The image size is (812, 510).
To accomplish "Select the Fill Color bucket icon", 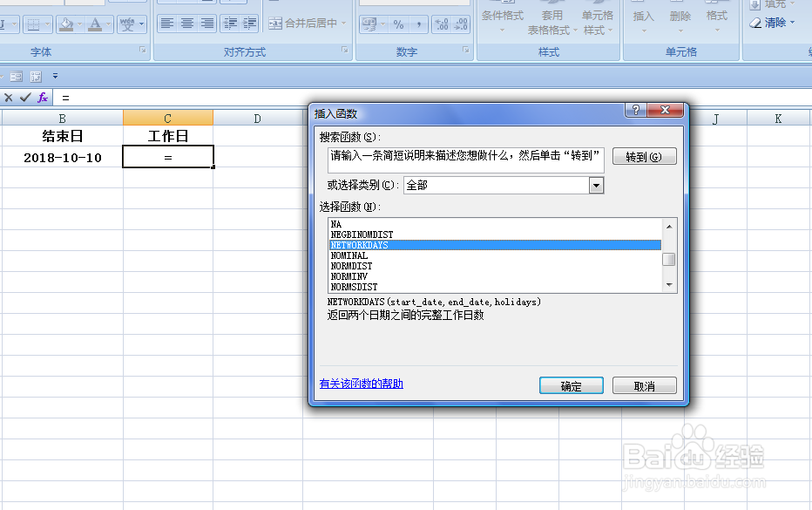I will pos(66,24).
